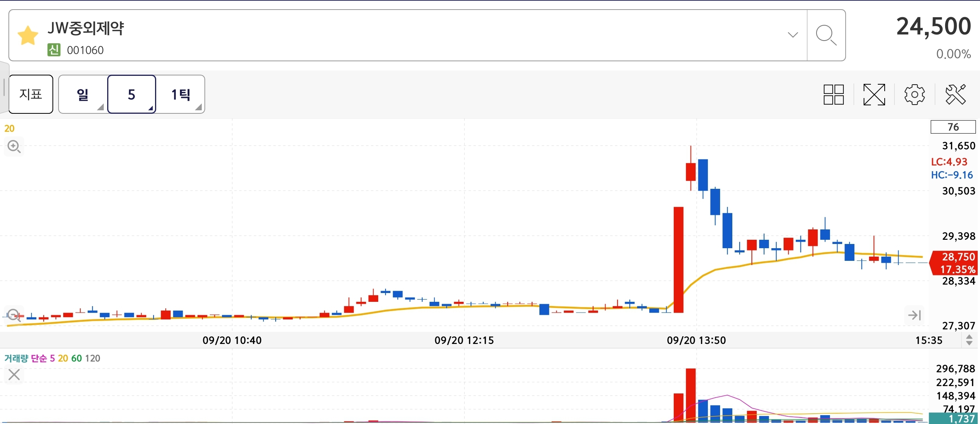Click the 09/20 10:40 time label
The height and width of the screenshot is (424, 980).
pos(232,340)
